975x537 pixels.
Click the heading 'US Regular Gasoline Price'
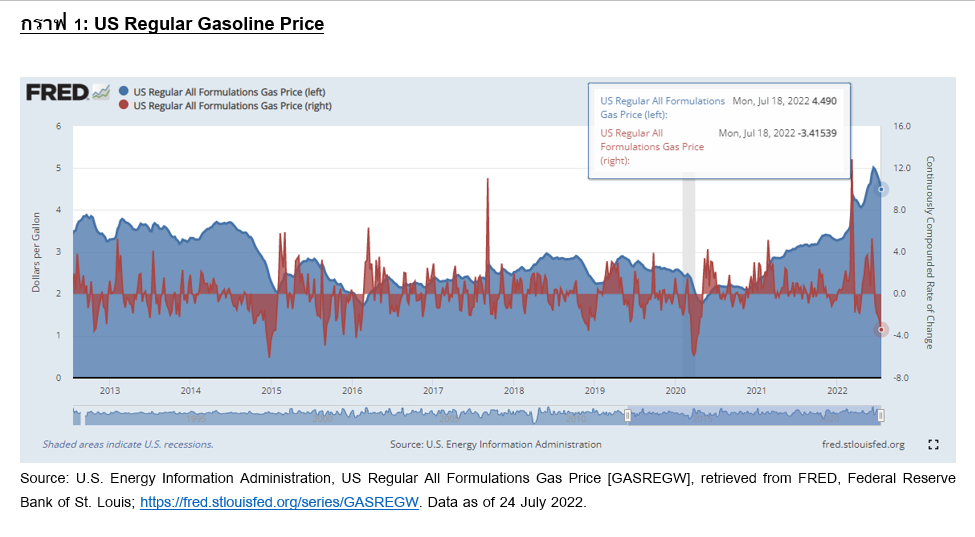(209, 24)
